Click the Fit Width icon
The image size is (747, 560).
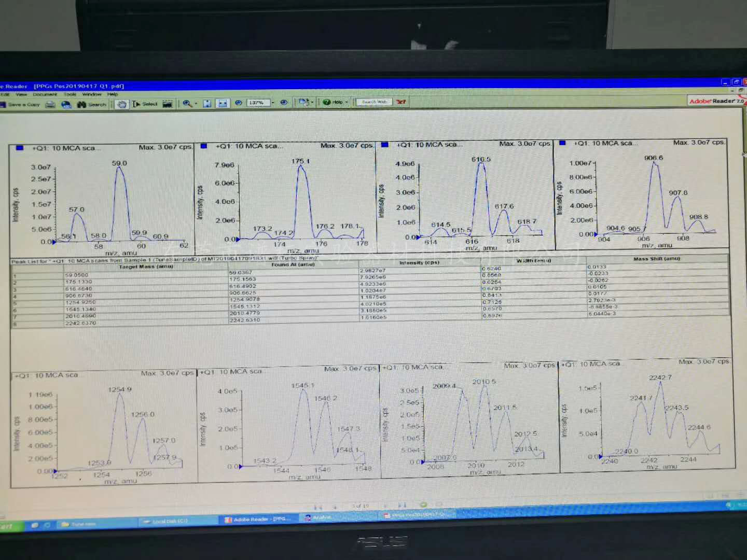(x=223, y=104)
